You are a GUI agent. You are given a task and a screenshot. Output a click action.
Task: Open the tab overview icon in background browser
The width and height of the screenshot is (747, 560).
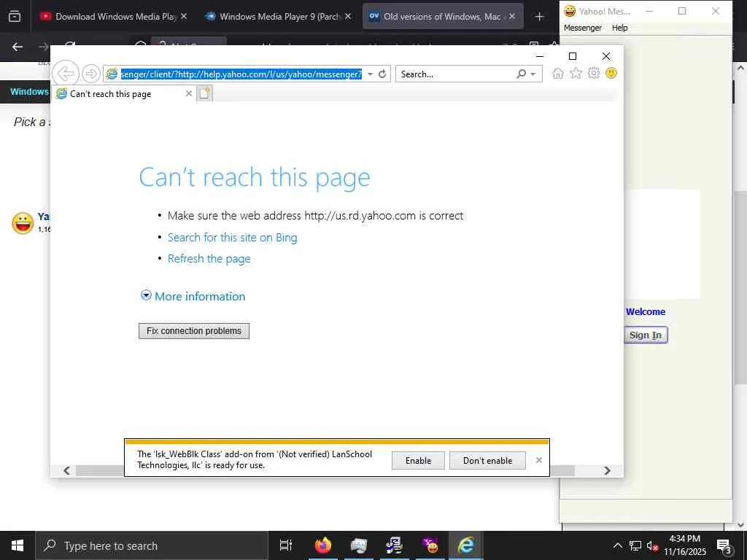[15, 17]
